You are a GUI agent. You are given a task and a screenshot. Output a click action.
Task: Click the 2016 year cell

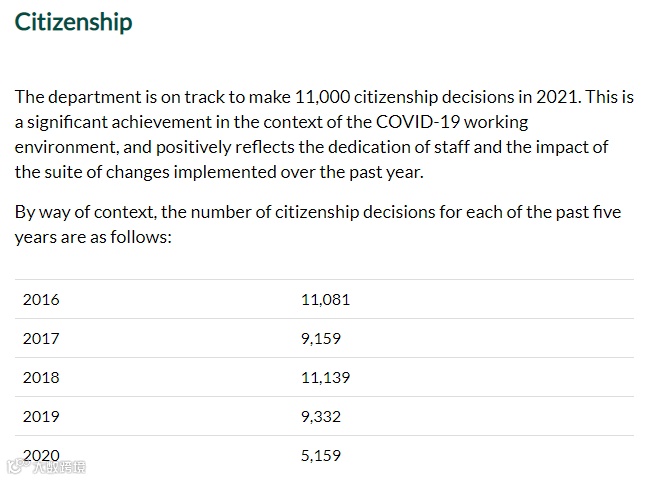tap(41, 300)
